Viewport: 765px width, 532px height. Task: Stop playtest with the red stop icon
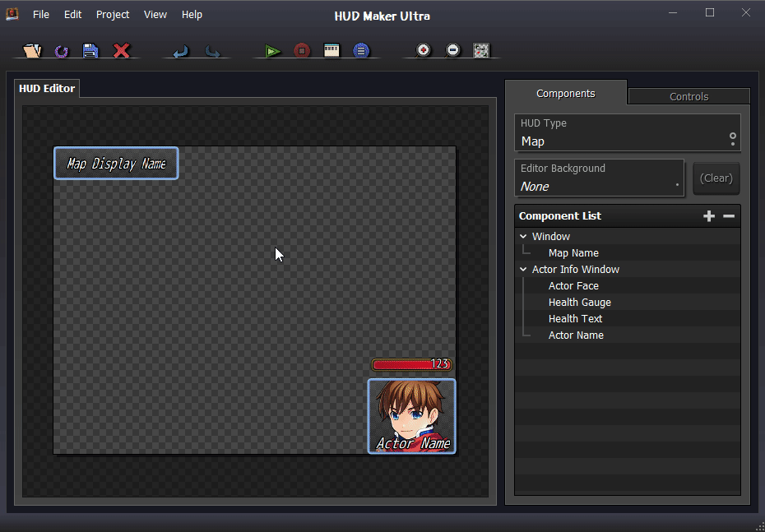point(302,51)
